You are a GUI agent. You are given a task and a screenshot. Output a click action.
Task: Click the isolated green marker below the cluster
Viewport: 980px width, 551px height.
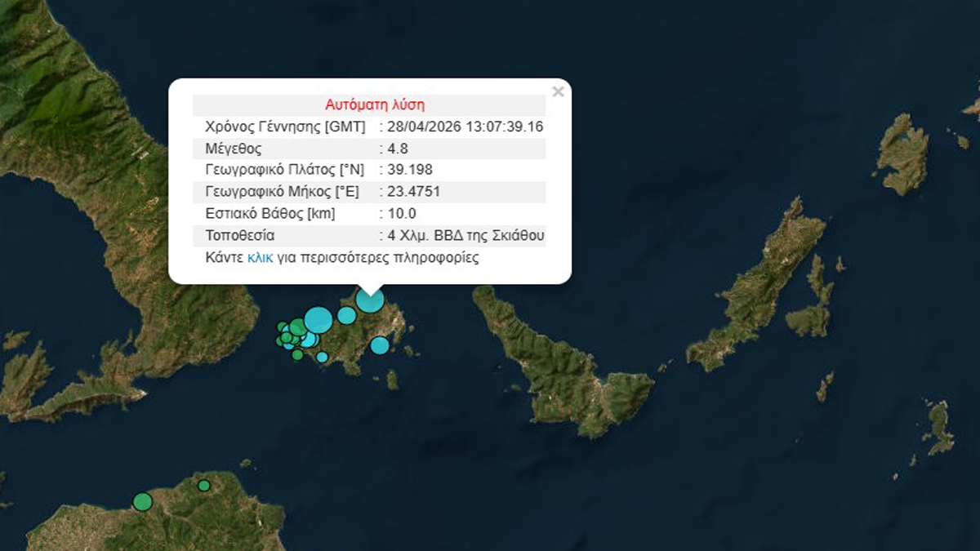[297, 354]
